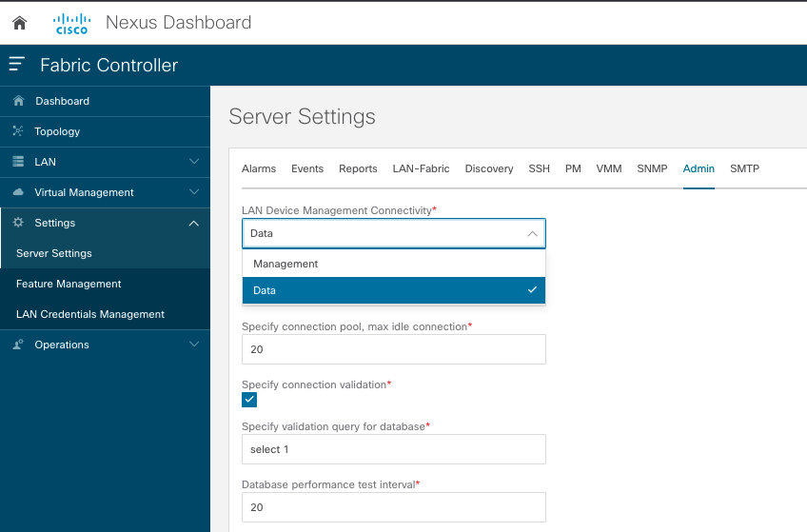Image resolution: width=807 pixels, height=532 pixels.
Task: Click the Operations menu label
Action: (62, 345)
